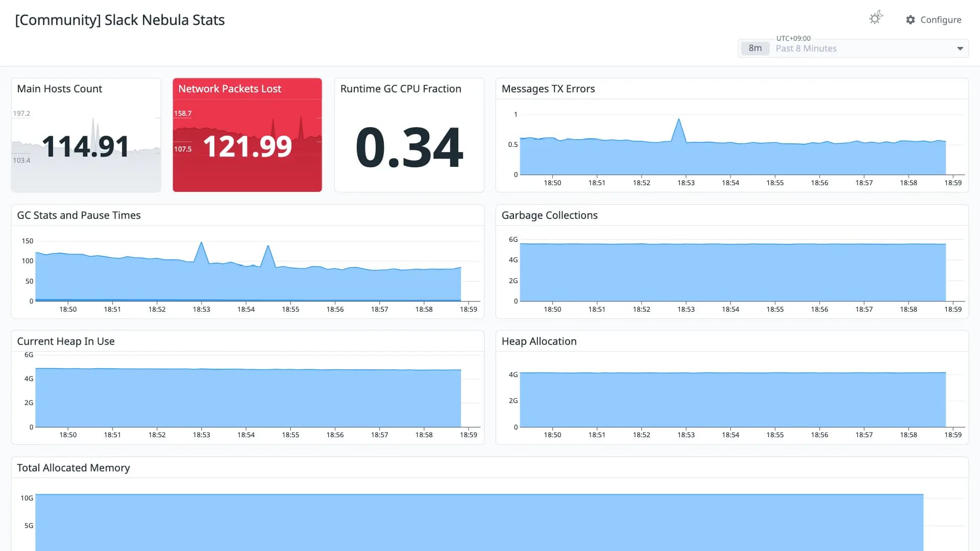Viewport: 980px width, 551px height.
Task: Click the first spike in GC Stats chart
Action: tap(202, 243)
